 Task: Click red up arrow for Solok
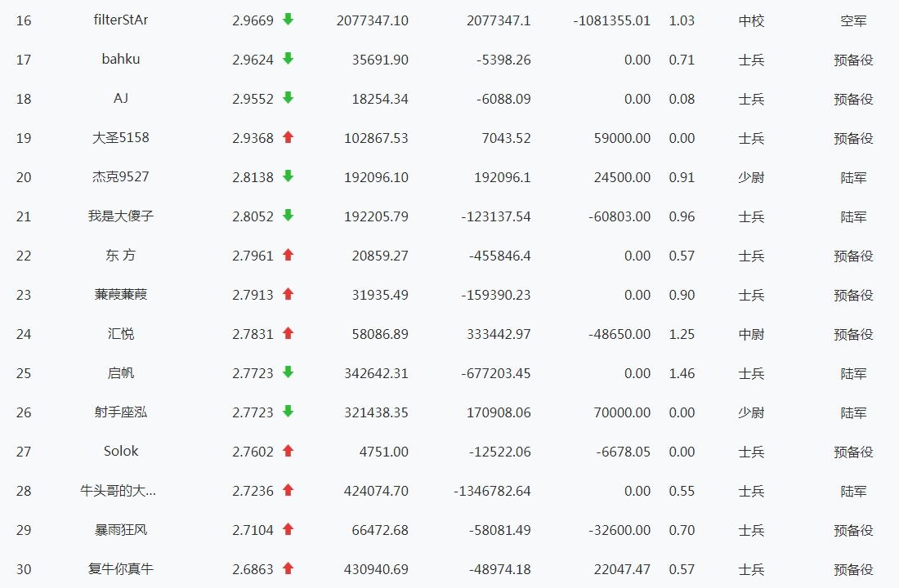pyautogui.click(x=288, y=451)
